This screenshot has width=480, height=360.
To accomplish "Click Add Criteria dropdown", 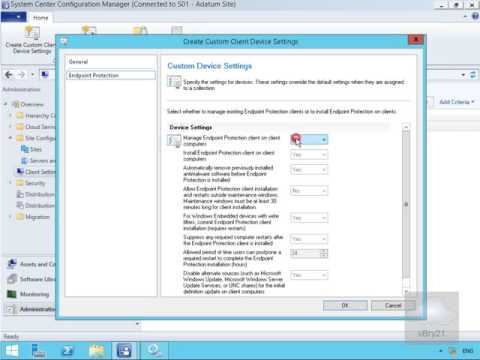I will click(x=456, y=102).
